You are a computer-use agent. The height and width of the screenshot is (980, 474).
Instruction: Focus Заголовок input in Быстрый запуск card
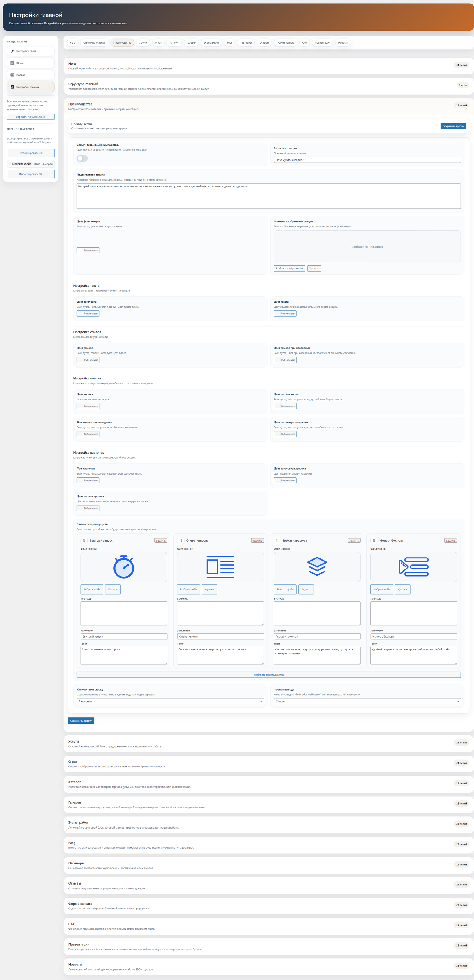(124, 636)
